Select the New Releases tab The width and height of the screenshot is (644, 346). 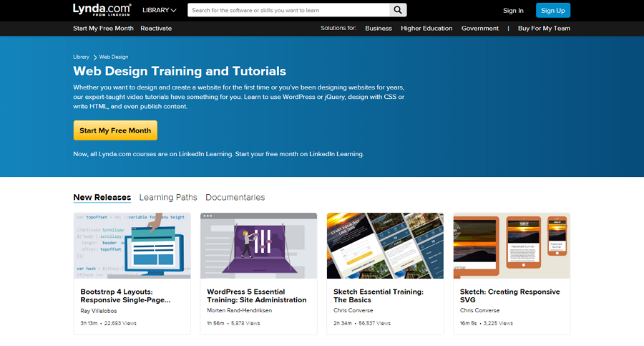tap(102, 198)
